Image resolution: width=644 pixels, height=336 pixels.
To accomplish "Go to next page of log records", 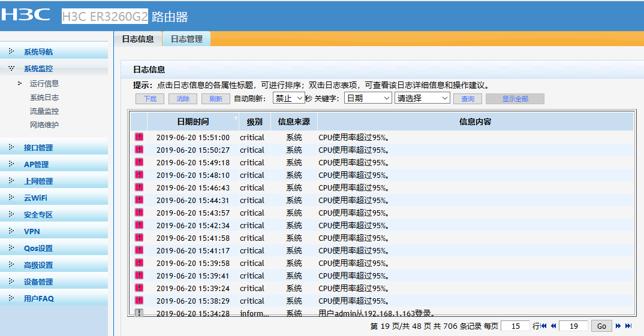I will [618, 326].
